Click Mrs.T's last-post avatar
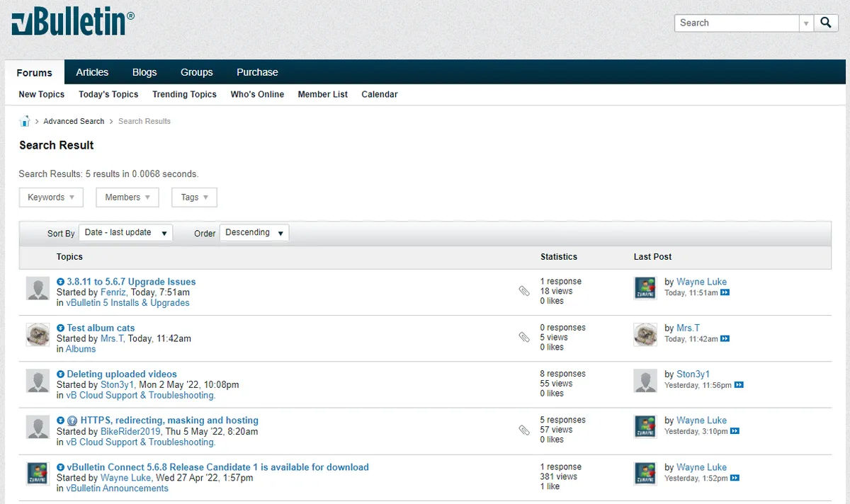 coord(645,335)
